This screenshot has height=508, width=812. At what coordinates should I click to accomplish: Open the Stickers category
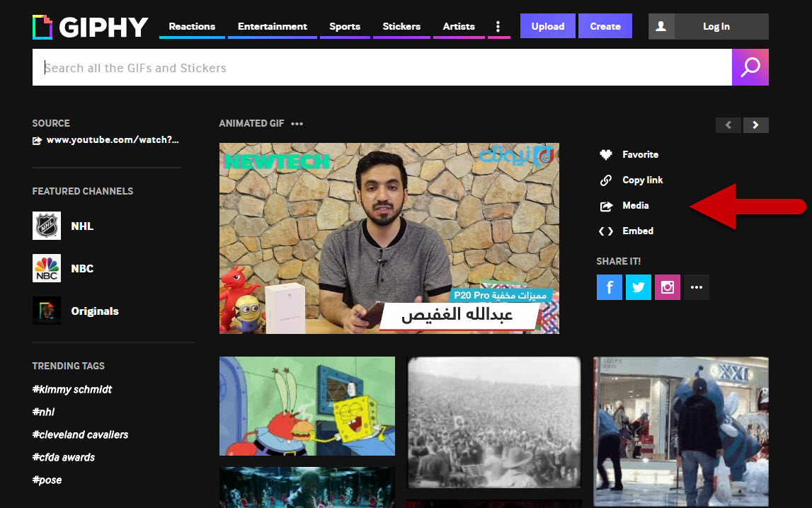(401, 26)
